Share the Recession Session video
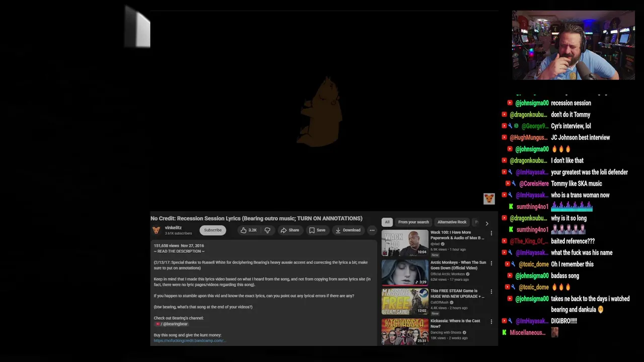 tap(290, 230)
